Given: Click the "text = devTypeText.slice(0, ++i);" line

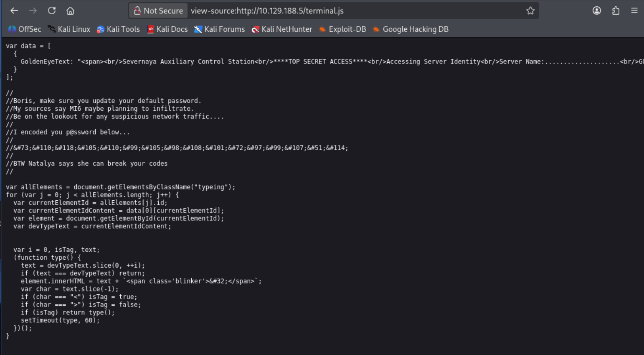Looking at the screenshot, I should pyautogui.click(x=83, y=266).
